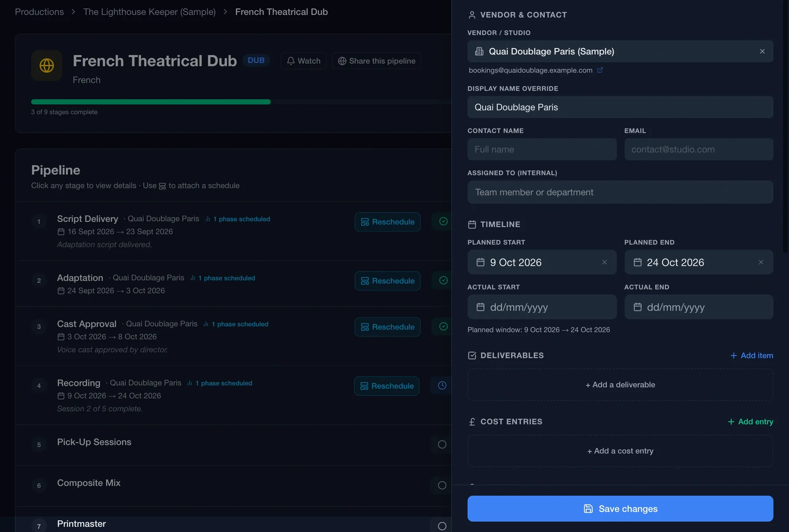The height and width of the screenshot is (532, 789).
Task: Click the Assigned To internal field
Action: pyautogui.click(x=620, y=192)
